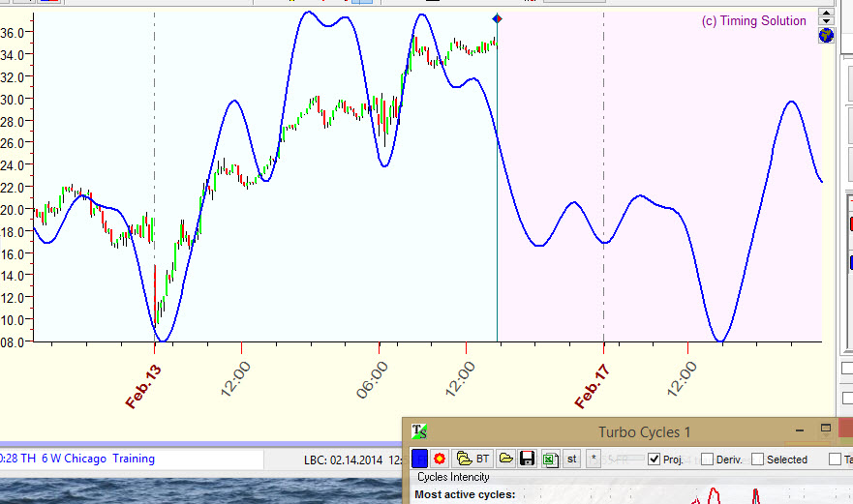Viewport: 853px width, 504px height.
Task: Click the up arrow above the globe
Action: (x=826, y=14)
